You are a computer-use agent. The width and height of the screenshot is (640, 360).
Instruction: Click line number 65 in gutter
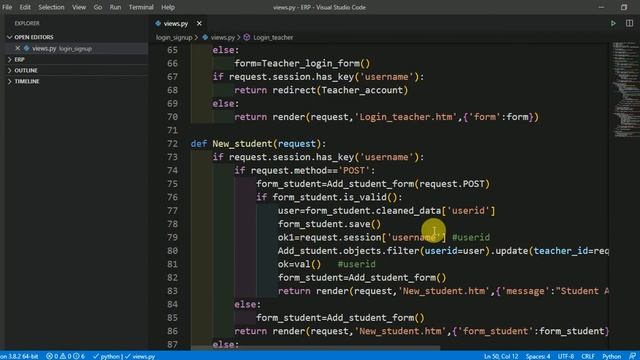173,50
